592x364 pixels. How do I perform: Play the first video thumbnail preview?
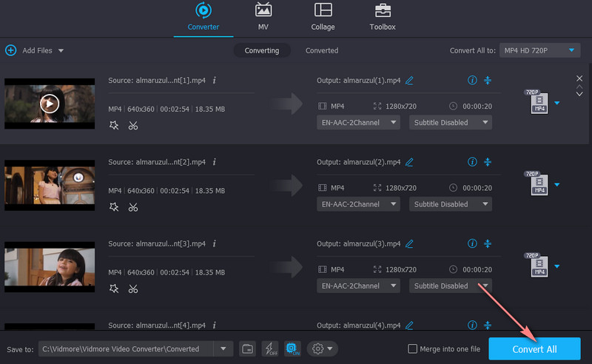[x=50, y=103]
